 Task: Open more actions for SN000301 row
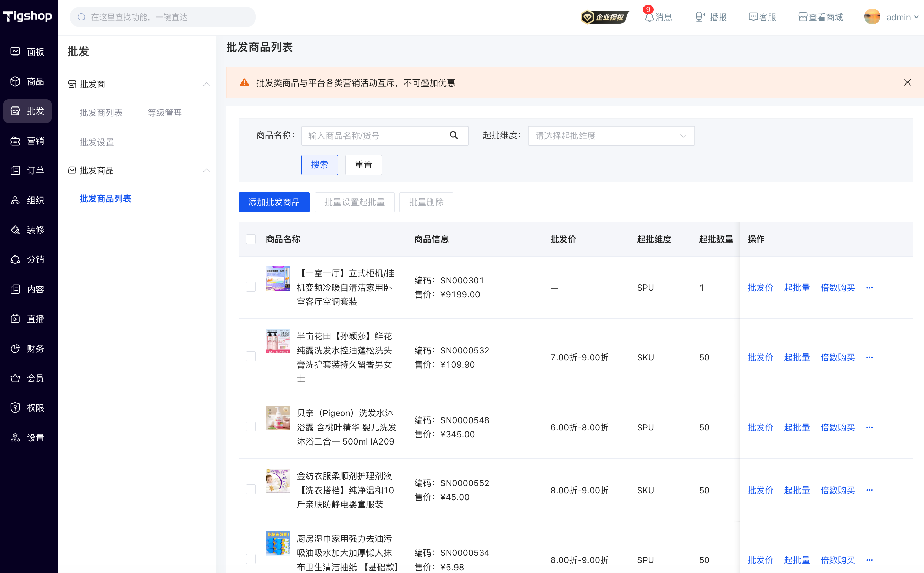[869, 288]
